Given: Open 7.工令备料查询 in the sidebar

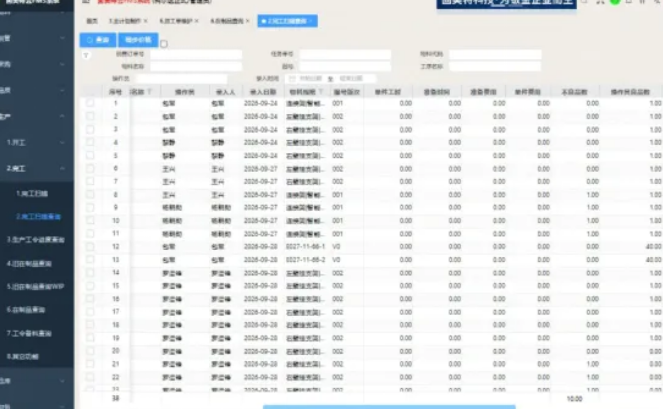Looking at the screenshot, I should [x=29, y=333].
